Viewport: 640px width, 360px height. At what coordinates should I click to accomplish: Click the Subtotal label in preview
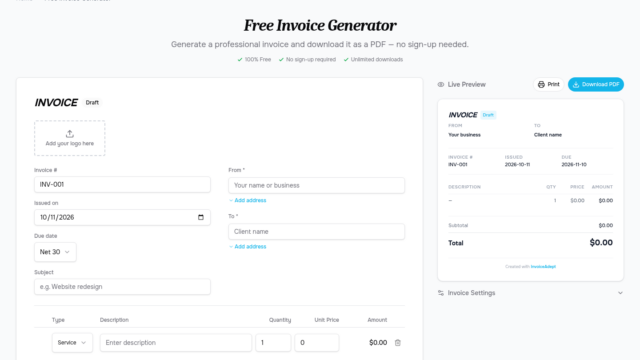tap(458, 225)
